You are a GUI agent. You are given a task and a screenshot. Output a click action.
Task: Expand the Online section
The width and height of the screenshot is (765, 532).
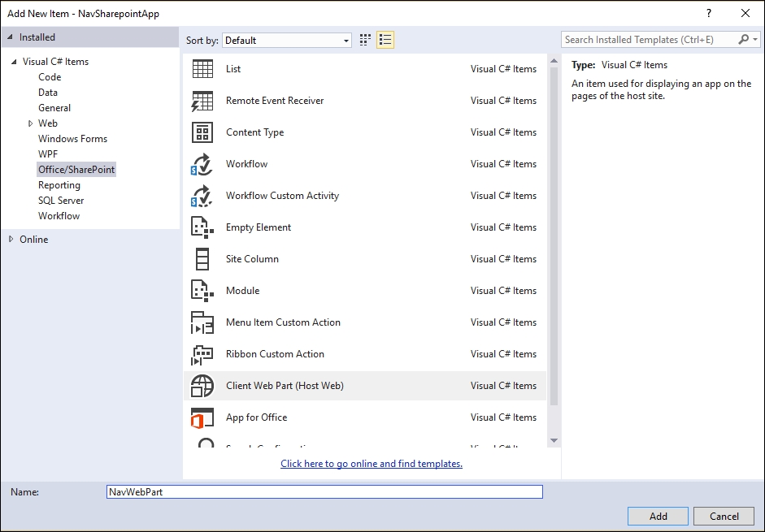click(11, 239)
